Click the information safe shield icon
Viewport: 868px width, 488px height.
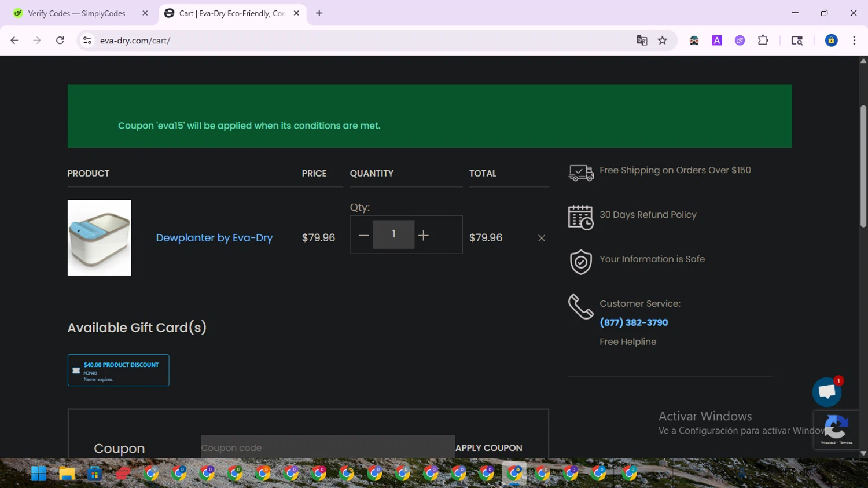(x=581, y=262)
